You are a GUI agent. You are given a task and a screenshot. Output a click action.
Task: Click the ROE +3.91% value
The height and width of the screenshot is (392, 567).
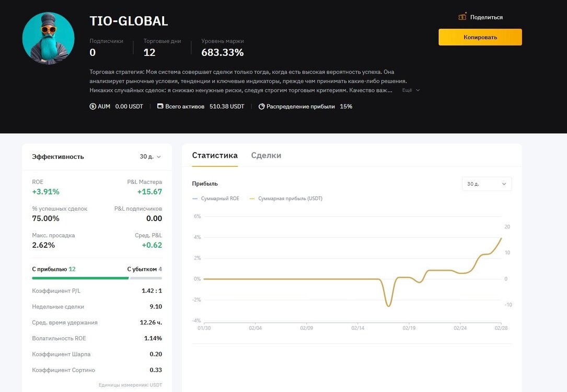(x=45, y=192)
